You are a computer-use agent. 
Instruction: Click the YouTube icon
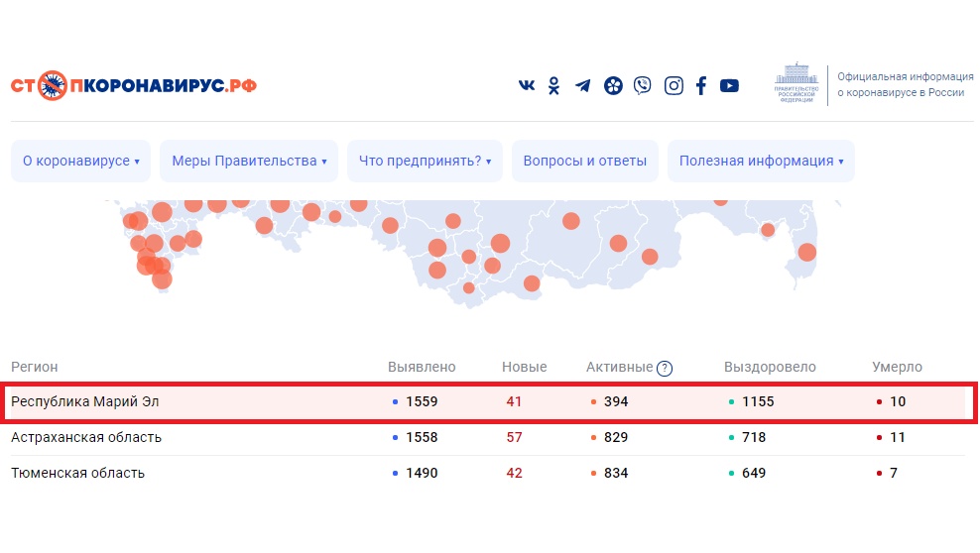click(x=729, y=85)
